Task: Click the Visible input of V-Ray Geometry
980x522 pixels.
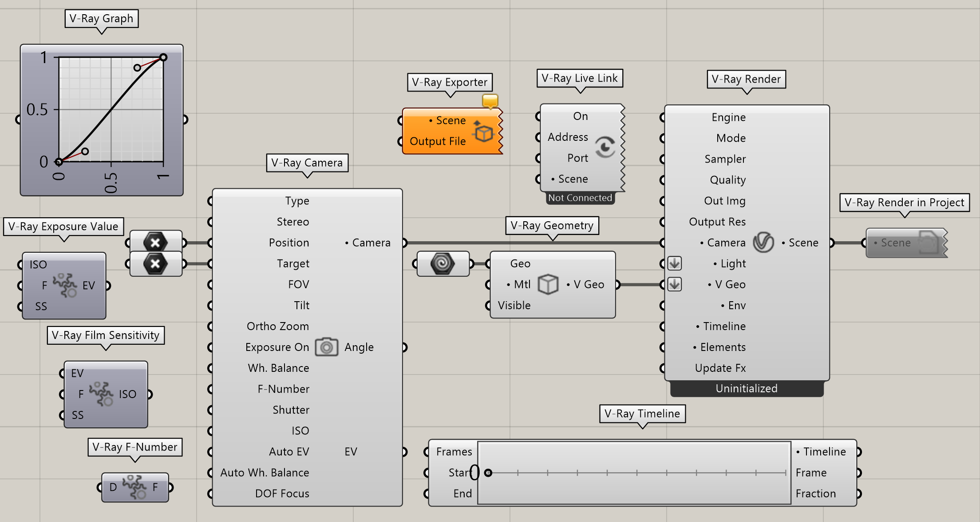Action: click(x=514, y=305)
